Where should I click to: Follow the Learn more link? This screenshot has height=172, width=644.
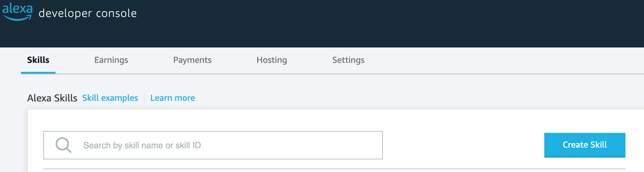pos(173,98)
